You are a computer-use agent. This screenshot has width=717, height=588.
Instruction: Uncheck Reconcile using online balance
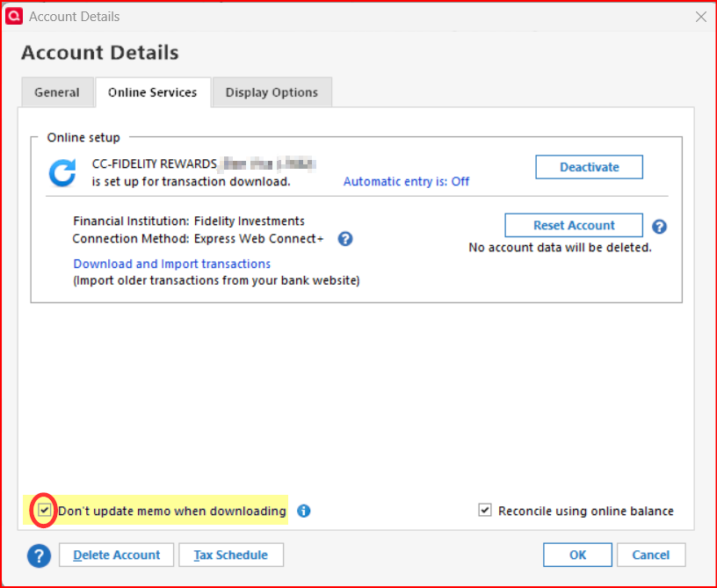485,510
